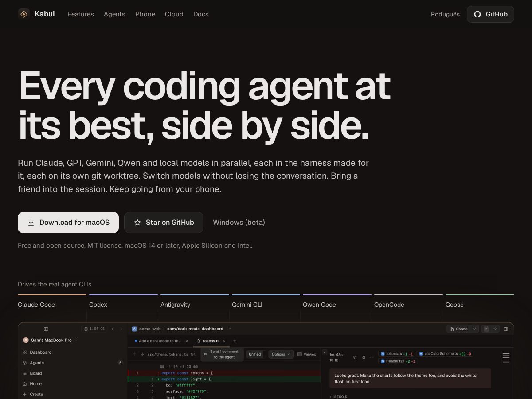Screen dimensions: 532x399
Task: Add a new tab with plus icon
Action: tap(235, 341)
